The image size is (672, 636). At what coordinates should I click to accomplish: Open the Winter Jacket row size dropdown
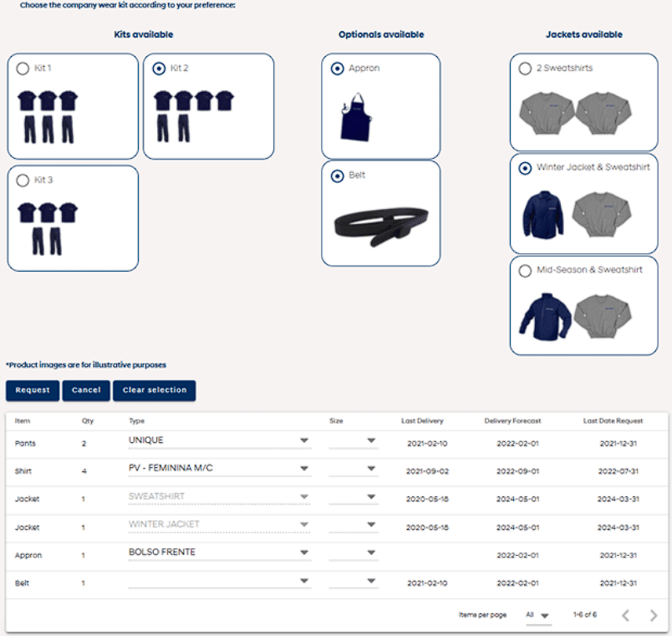pyautogui.click(x=354, y=525)
